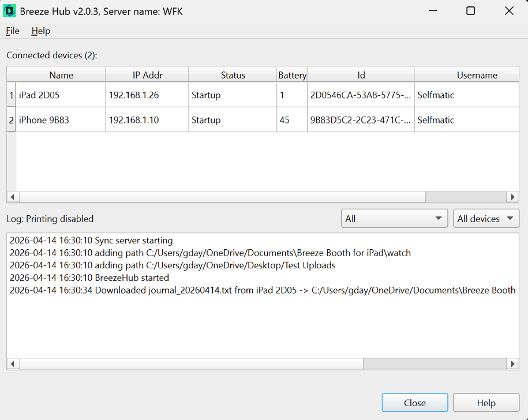Select row header 2 for iPhone 9B83
Viewport: 528px width, 420px height.
(x=12, y=120)
